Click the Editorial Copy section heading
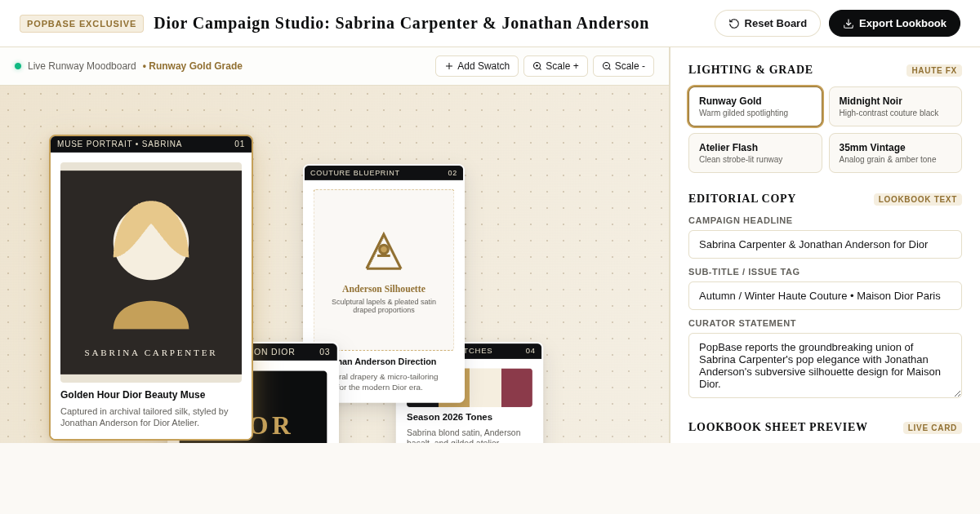 (x=742, y=199)
